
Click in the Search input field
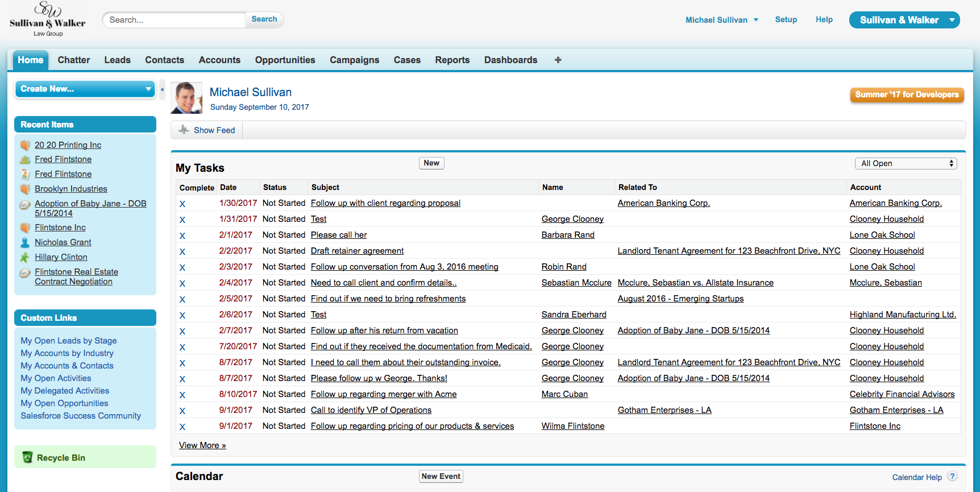pos(174,20)
